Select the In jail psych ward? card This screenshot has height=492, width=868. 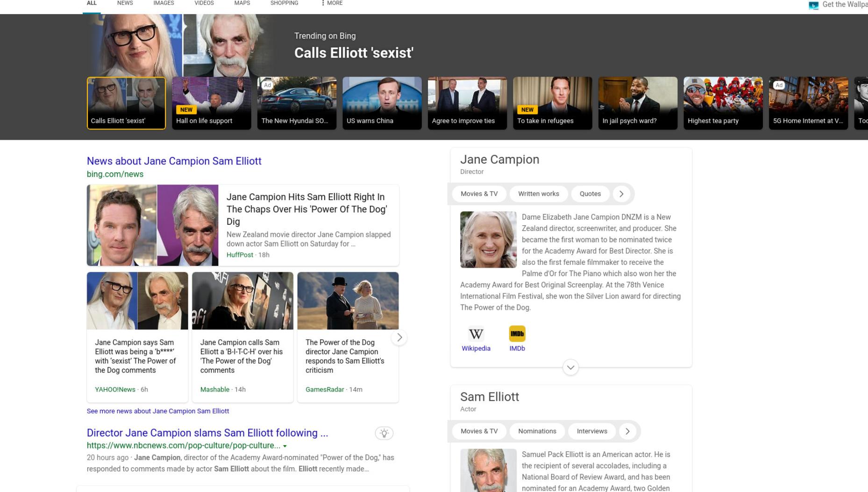click(x=638, y=103)
